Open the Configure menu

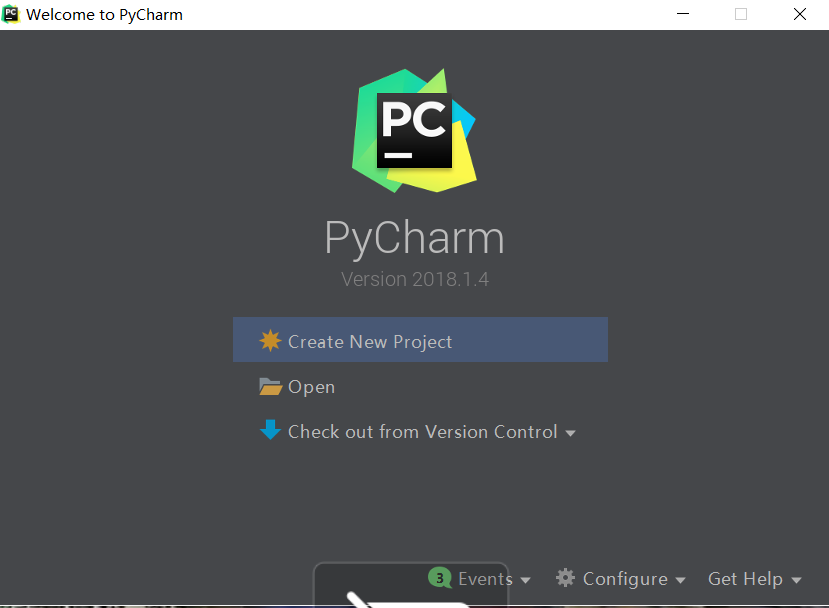pyautogui.click(x=621, y=578)
